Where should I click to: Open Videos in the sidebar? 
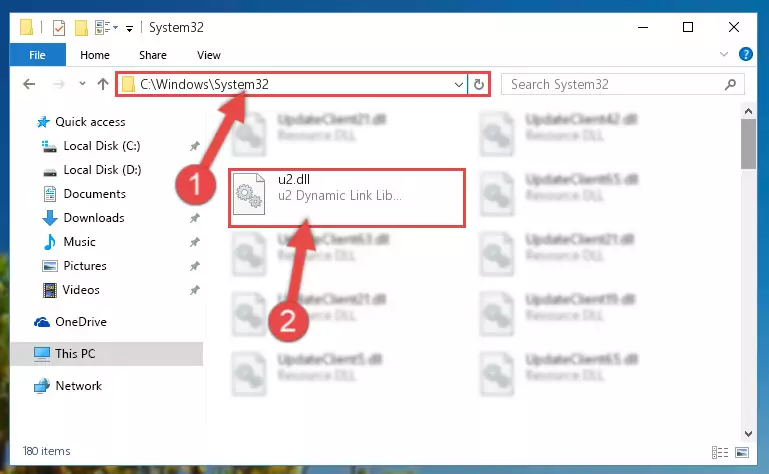pyautogui.click(x=71, y=290)
